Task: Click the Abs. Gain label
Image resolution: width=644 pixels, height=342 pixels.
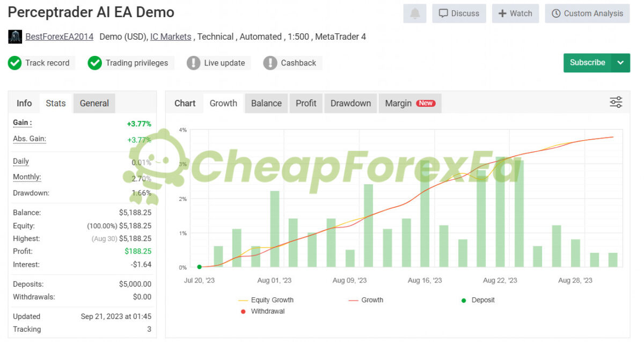Action: [x=30, y=139]
